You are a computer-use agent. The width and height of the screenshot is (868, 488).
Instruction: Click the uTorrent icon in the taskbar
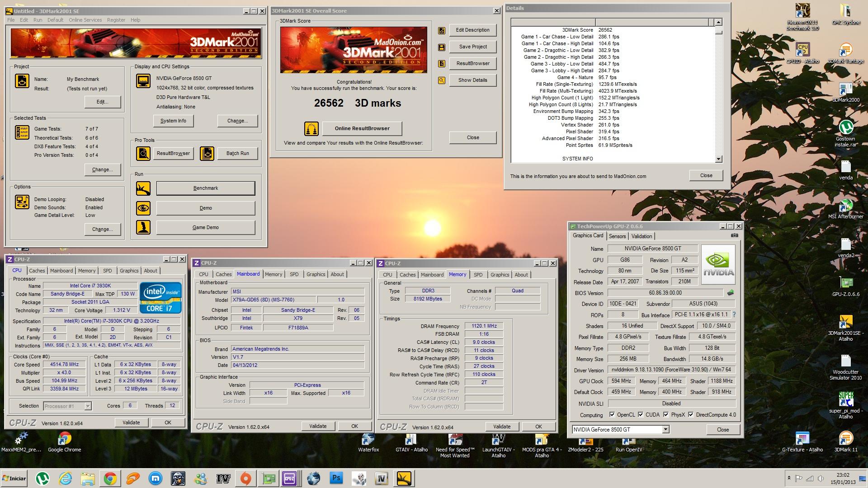pyautogui.click(x=42, y=479)
